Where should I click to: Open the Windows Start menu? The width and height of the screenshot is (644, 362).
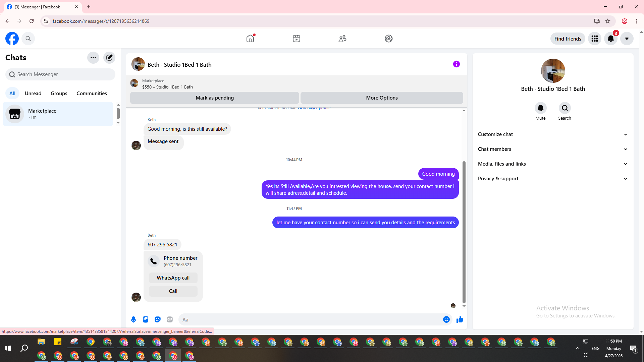[x=8, y=349]
